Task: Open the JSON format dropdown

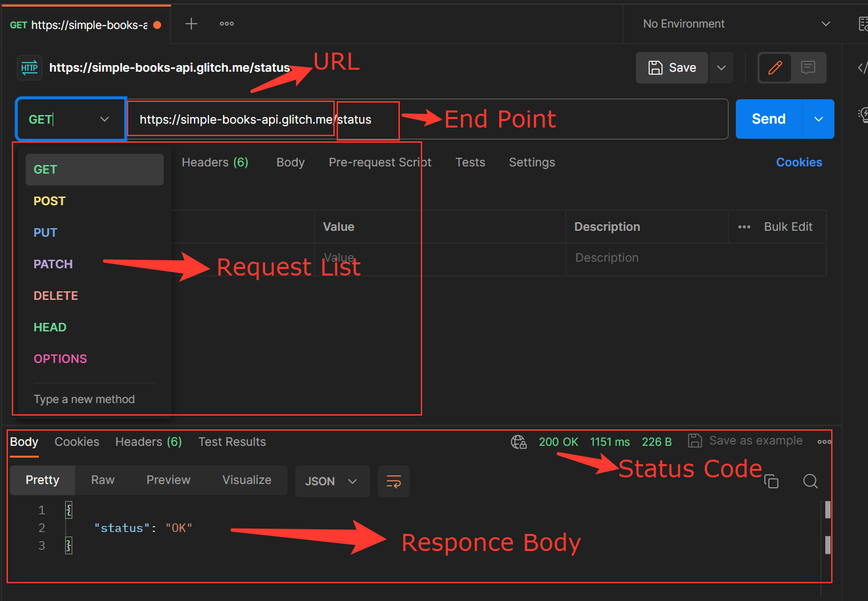Action: [332, 481]
